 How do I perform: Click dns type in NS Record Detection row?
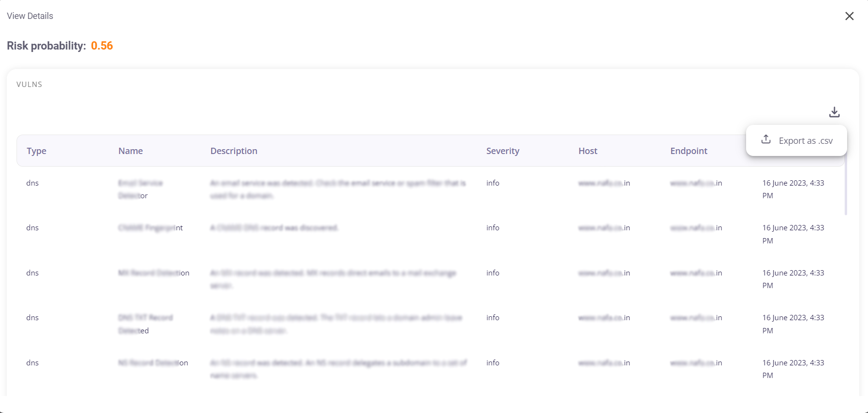click(33, 363)
